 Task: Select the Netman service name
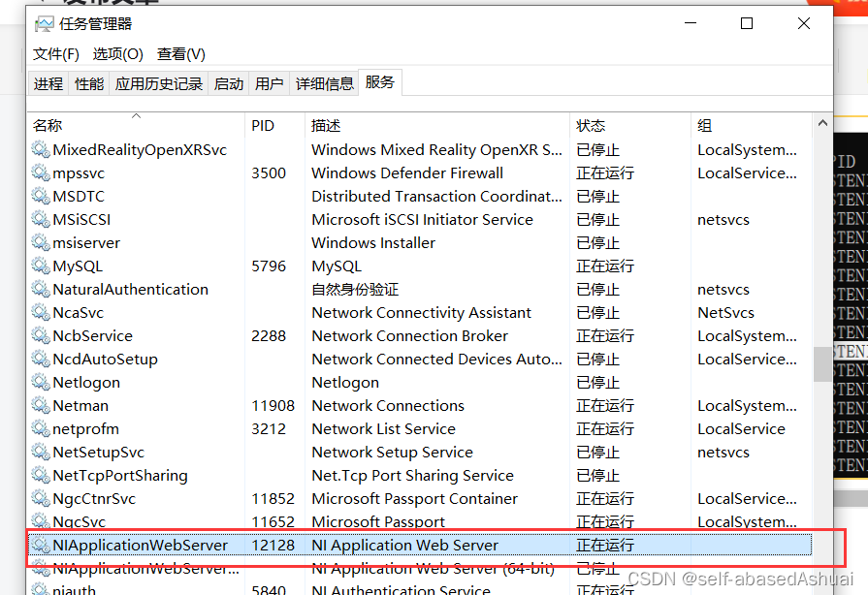coord(80,405)
